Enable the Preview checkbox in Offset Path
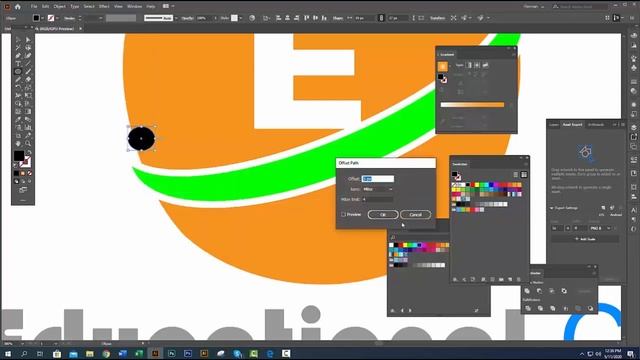The width and height of the screenshot is (640, 360). 343,214
